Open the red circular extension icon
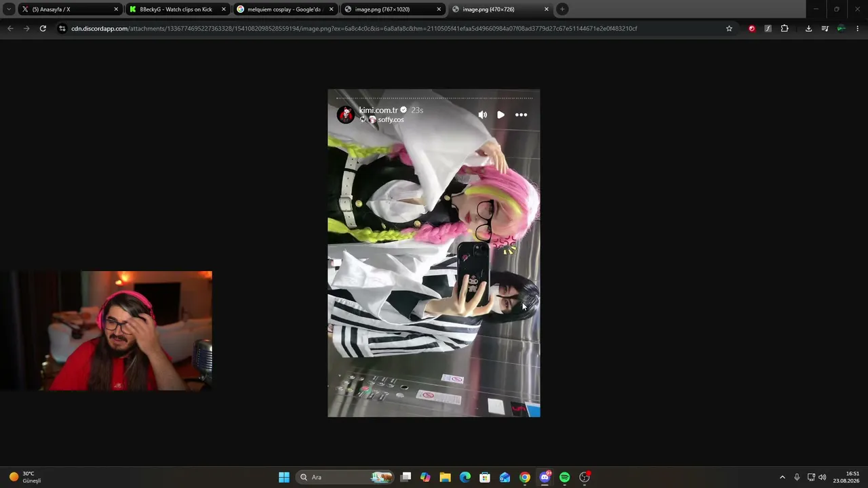The height and width of the screenshot is (488, 868). pyautogui.click(x=751, y=28)
